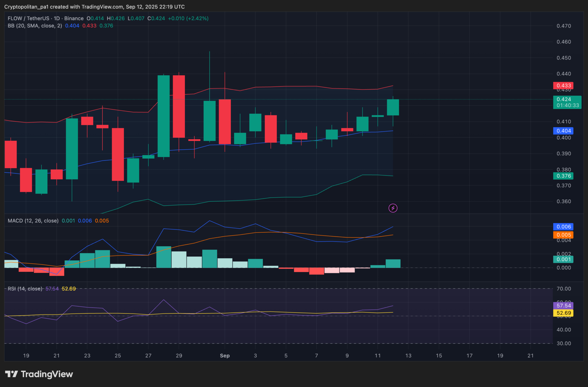Click the latest green candle body
Screen dimensions: 588x387
[393, 107]
